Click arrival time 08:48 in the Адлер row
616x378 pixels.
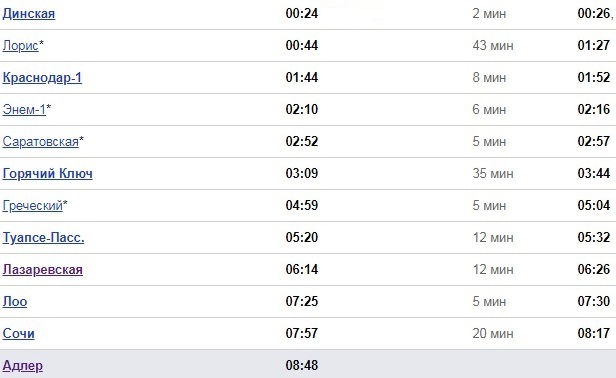pos(302,365)
